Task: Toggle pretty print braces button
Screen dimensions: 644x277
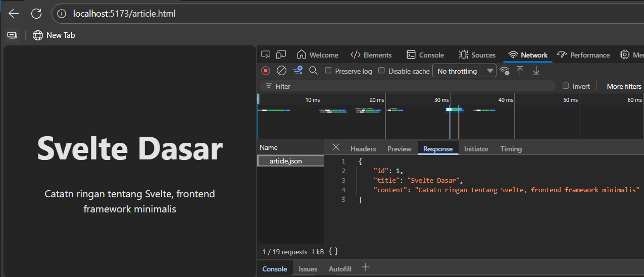Action: pyautogui.click(x=333, y=251)
